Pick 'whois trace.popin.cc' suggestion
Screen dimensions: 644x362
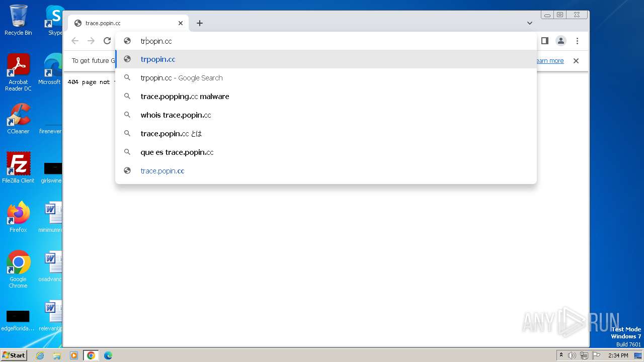326,115
